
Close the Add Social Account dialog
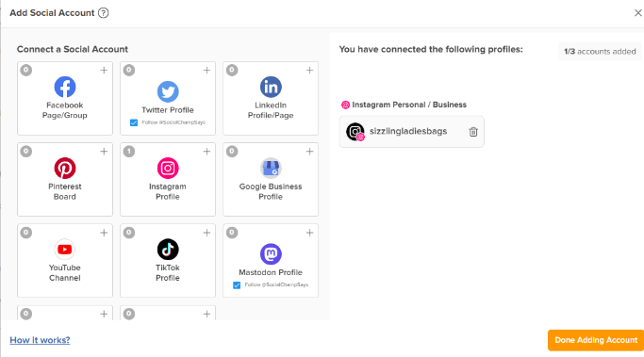click(x=637, y=13)
